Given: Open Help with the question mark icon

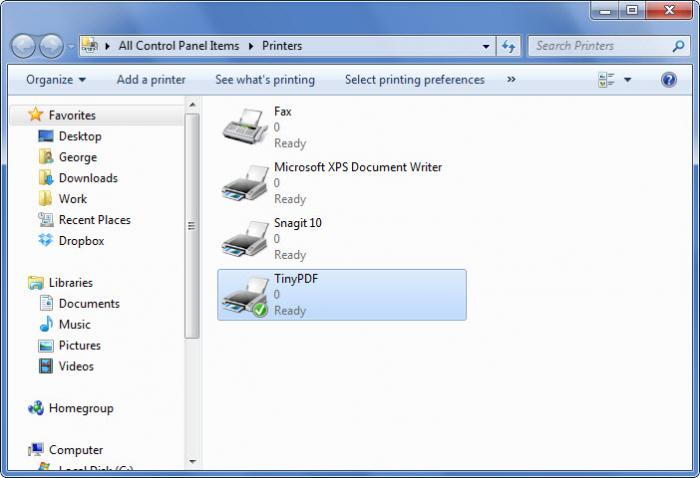Looking at the screenshot, I should [x=668, y=80].
